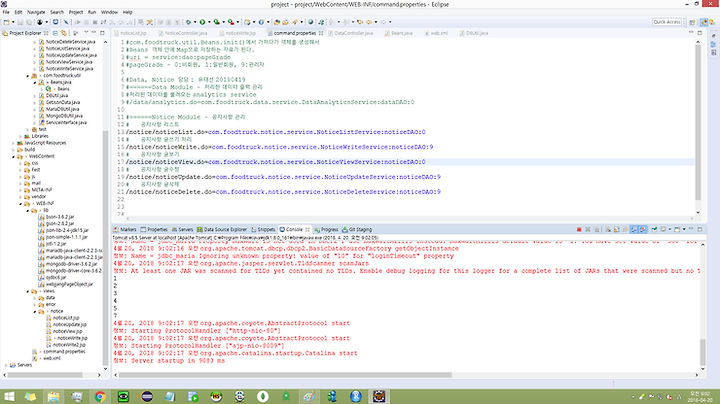Screen dimensions: 720x404
Task: Open the New file dropdown arrow
Action: [13, 22]
